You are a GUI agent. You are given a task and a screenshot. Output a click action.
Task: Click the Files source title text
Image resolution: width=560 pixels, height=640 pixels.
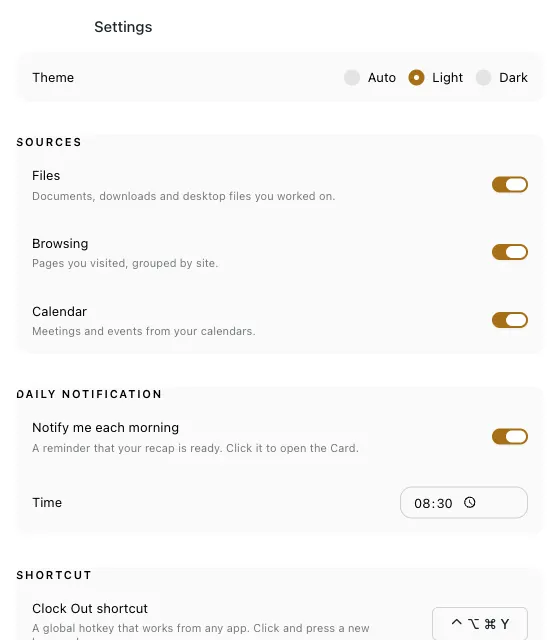46,176
